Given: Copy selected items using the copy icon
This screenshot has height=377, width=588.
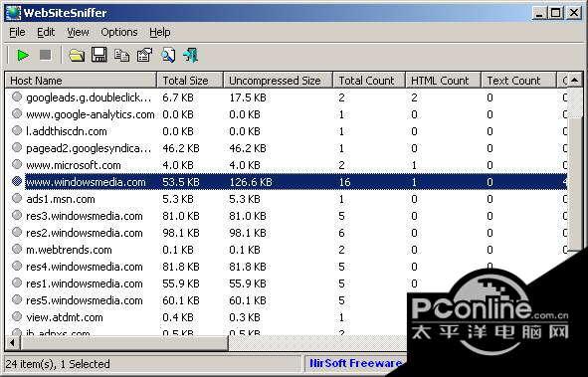Looking at the screenshot, I should click(121, 56).
